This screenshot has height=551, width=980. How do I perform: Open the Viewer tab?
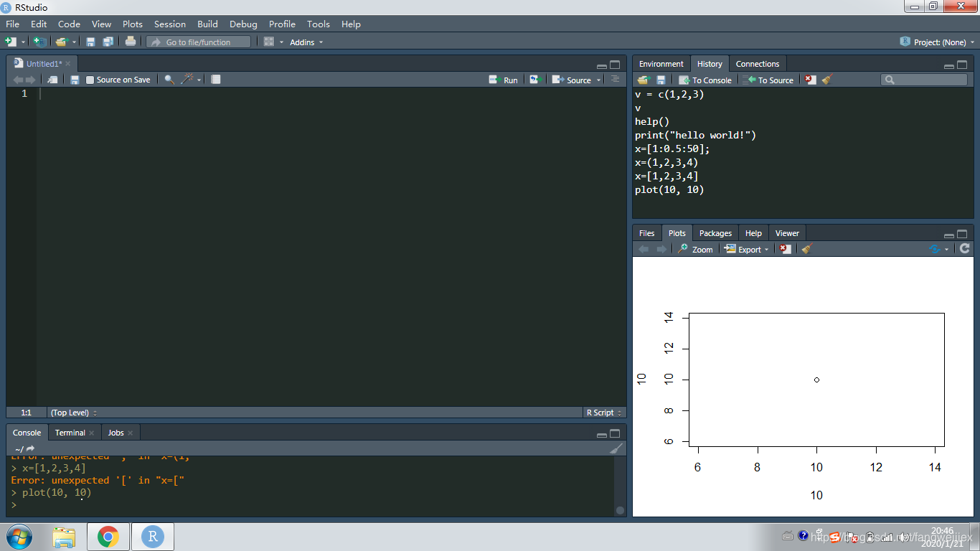(787, 233)
